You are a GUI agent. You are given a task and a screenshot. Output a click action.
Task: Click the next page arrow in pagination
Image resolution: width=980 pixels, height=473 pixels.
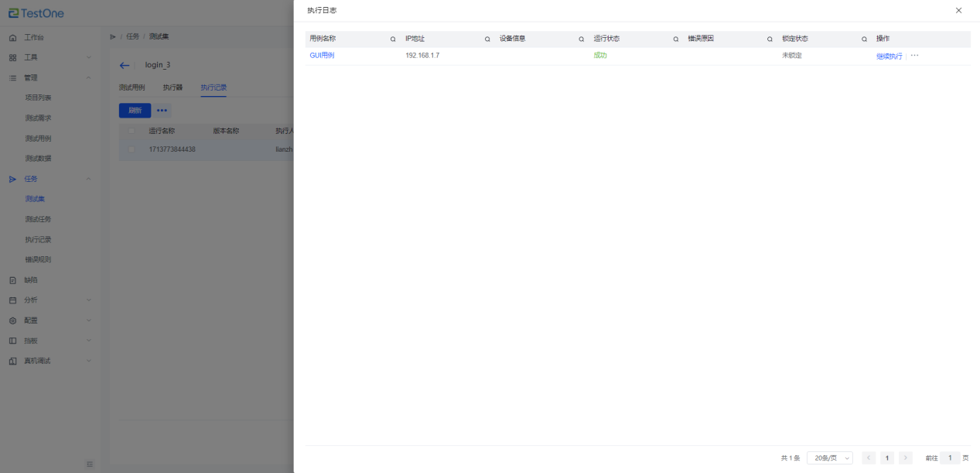(x=906, y=458)
